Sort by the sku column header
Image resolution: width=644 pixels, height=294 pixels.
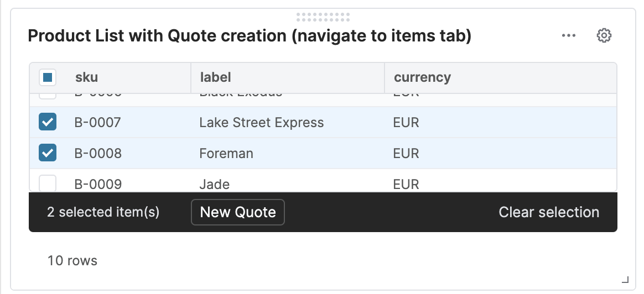coord(86,77)
